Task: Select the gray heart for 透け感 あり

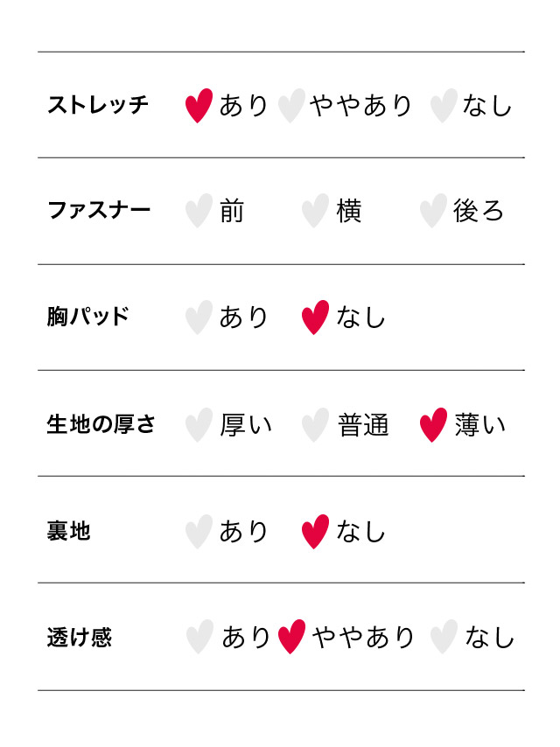Action: tap(199, 637)
